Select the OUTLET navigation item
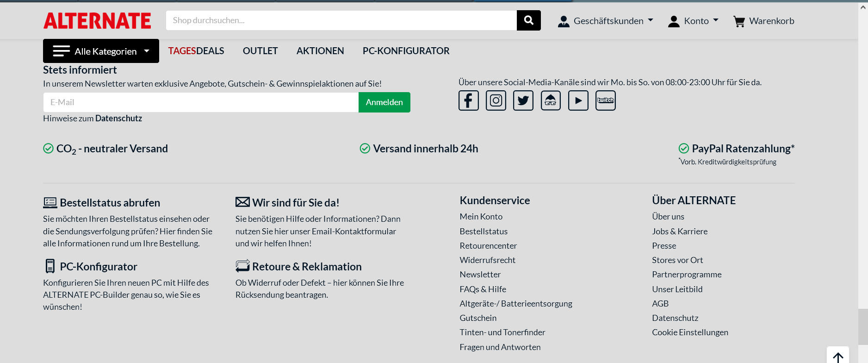Screen dimensions: 868x363 pyautogui.click(x=260, y=51)
